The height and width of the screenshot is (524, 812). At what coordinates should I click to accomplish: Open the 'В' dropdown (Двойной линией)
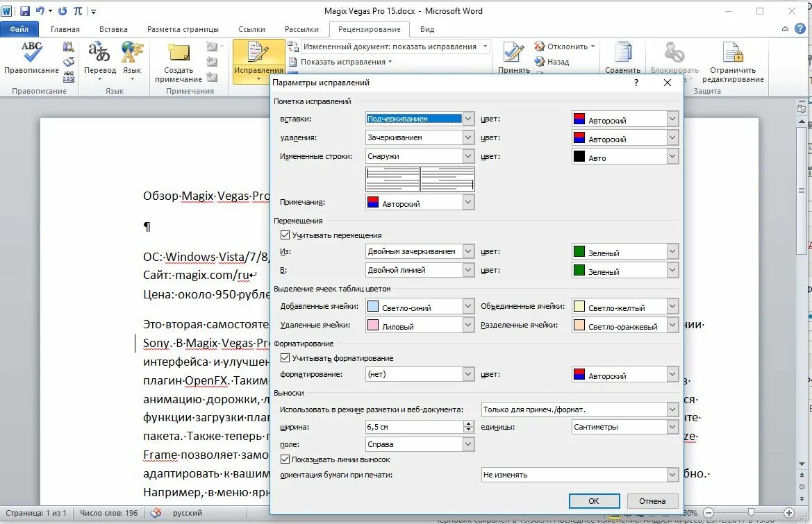coord(420,270)
